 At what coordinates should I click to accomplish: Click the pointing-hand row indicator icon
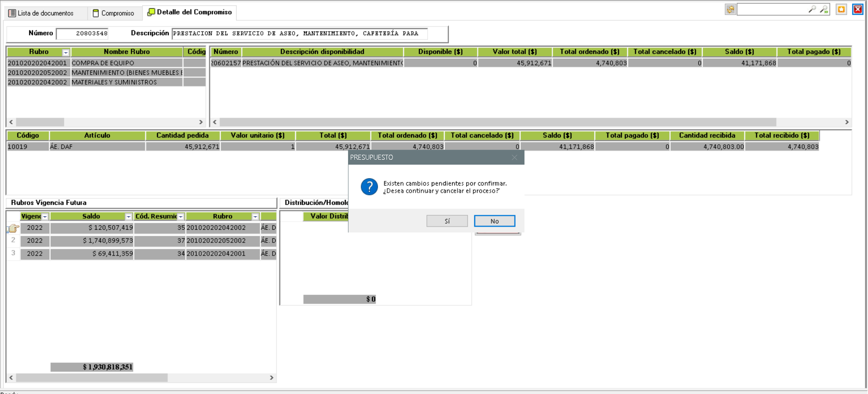coord(14,228)
